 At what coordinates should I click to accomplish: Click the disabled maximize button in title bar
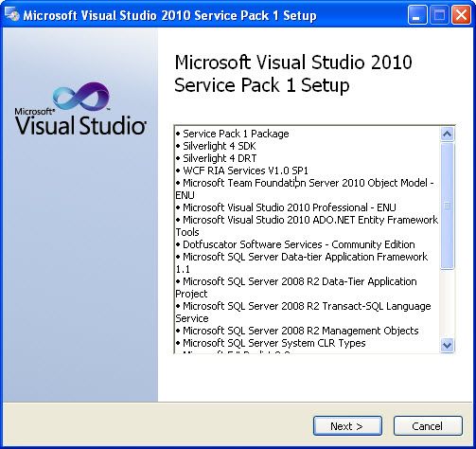[x=439, y=15]
